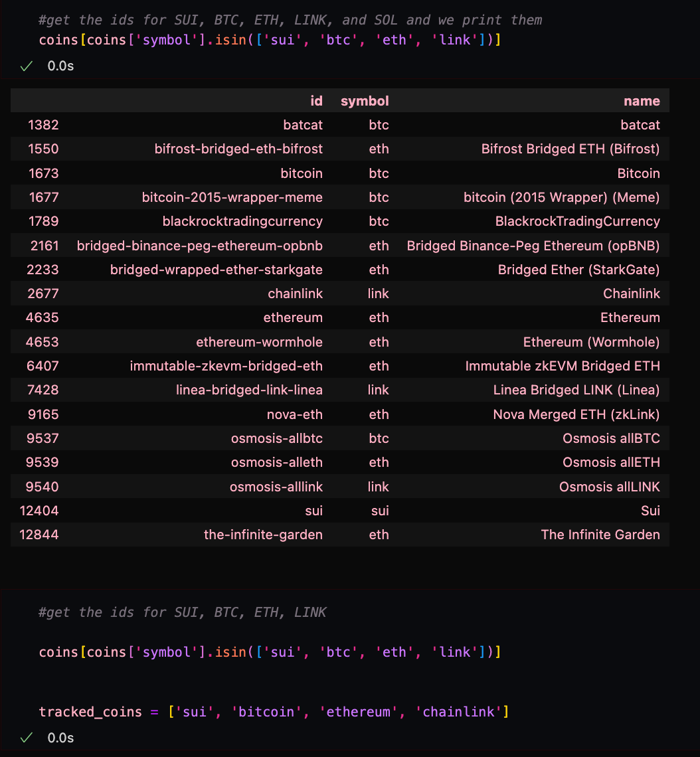Viewport: 700px width, 757px height.
Task: Select 'Bridged Ether (StarkGate)' name cell
Action: [x=579, y=270]
